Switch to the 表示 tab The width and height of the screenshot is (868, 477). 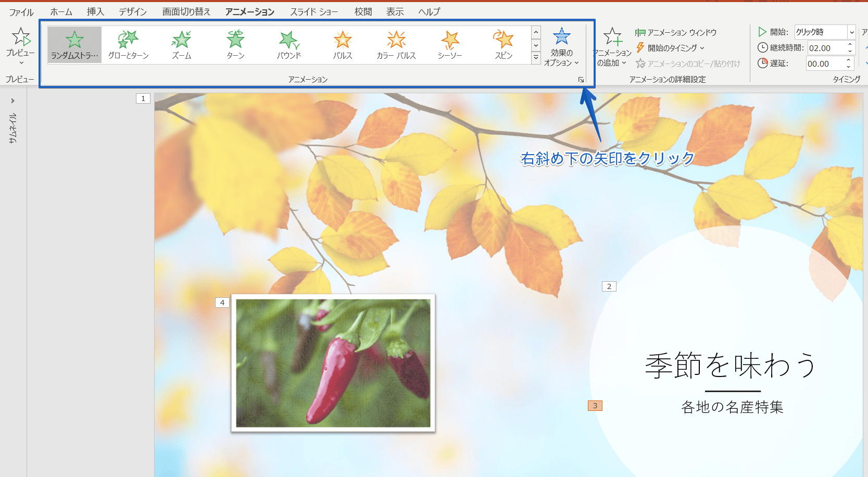click(395, 11)
